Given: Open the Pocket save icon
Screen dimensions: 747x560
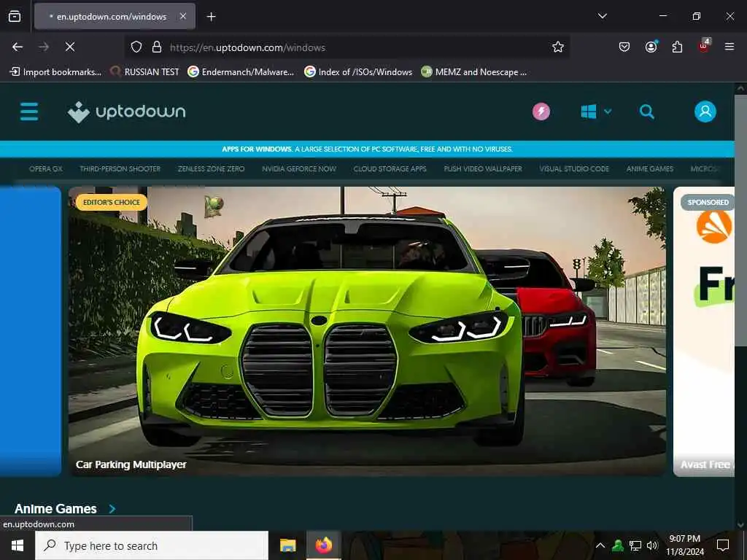Looking at the screenshot, I should point(624,47).
